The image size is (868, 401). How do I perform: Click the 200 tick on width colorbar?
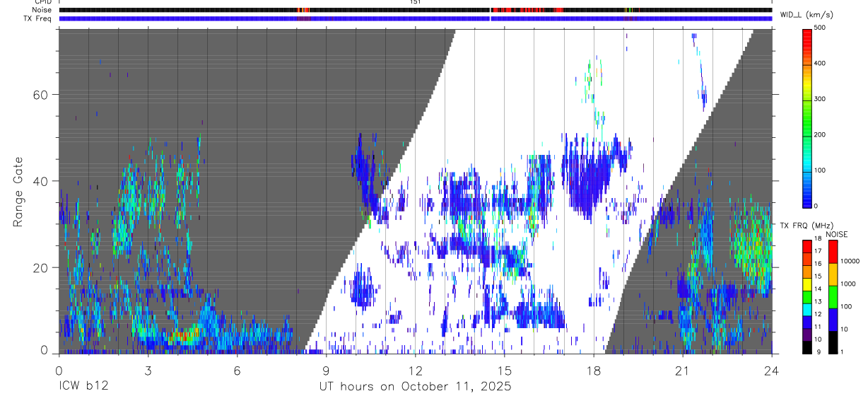pyautogui.click(x=820, y=134)
